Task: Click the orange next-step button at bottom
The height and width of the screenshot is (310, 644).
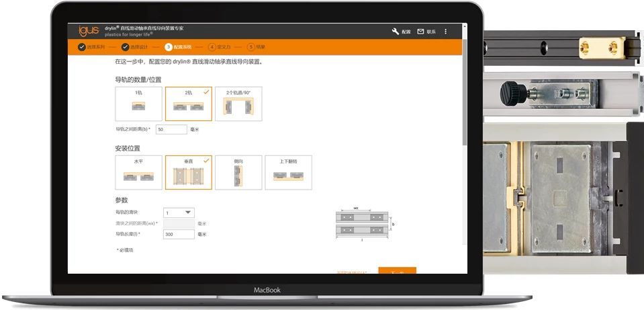Action: tap(397, 270)
